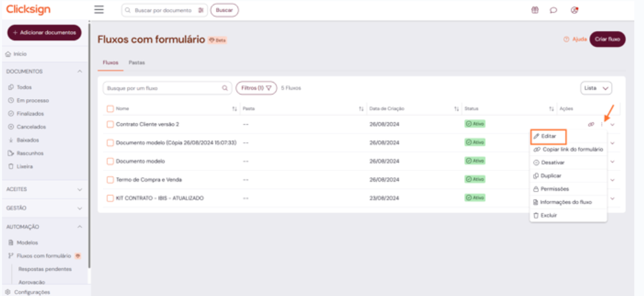Image resolution: width=644 pixels, height=296 pixels.
Task: Click the three-dot actions icon in first row
Action: [602, 124]
